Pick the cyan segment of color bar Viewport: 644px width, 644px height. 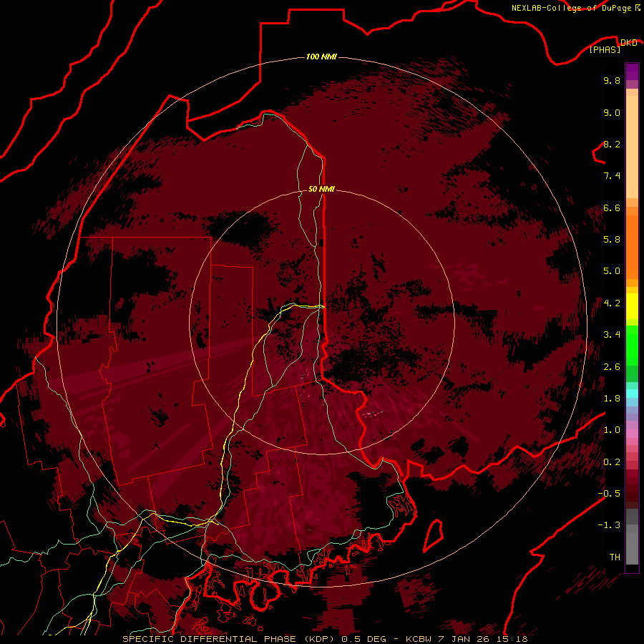[x=632, y=394]
